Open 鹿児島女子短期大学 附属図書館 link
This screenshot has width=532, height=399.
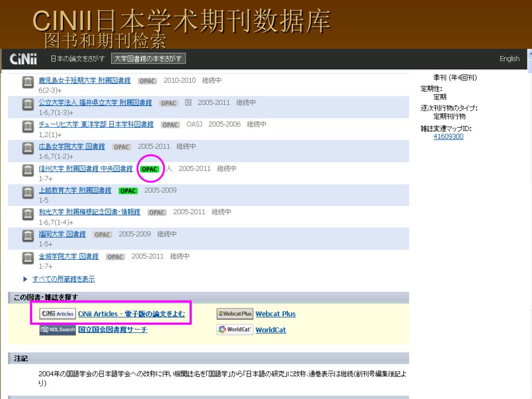pyautogui.click(x=85, y=81)
